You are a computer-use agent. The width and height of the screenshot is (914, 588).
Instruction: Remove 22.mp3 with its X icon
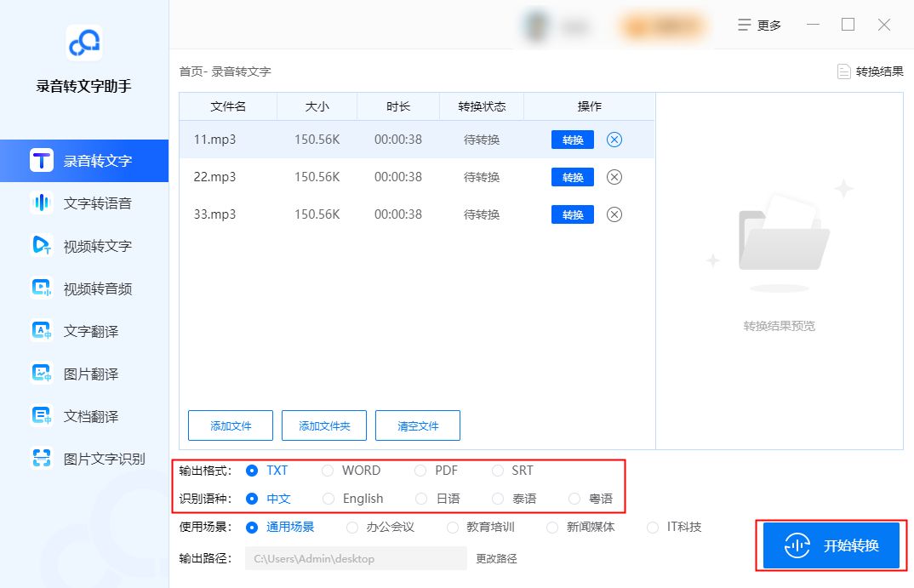coord(614,177)
